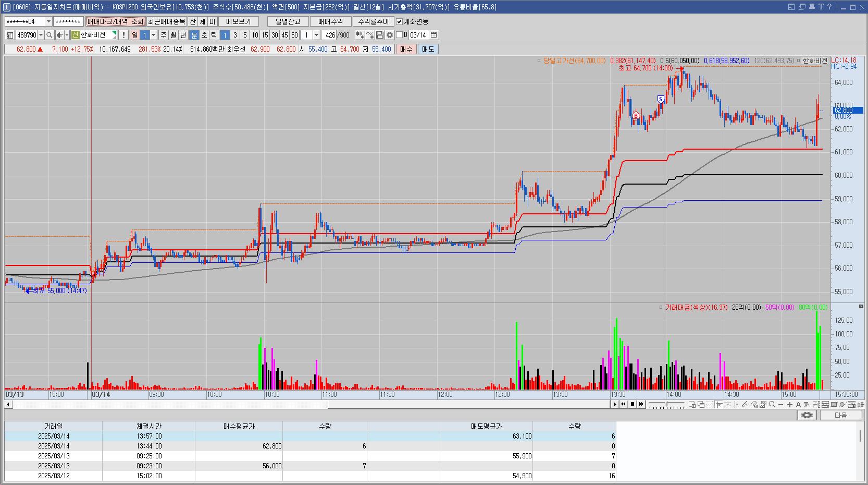Viewport: 868px width, 485px height.
Task: Click the 매수 buy button
Action: (x=406, y=49)
